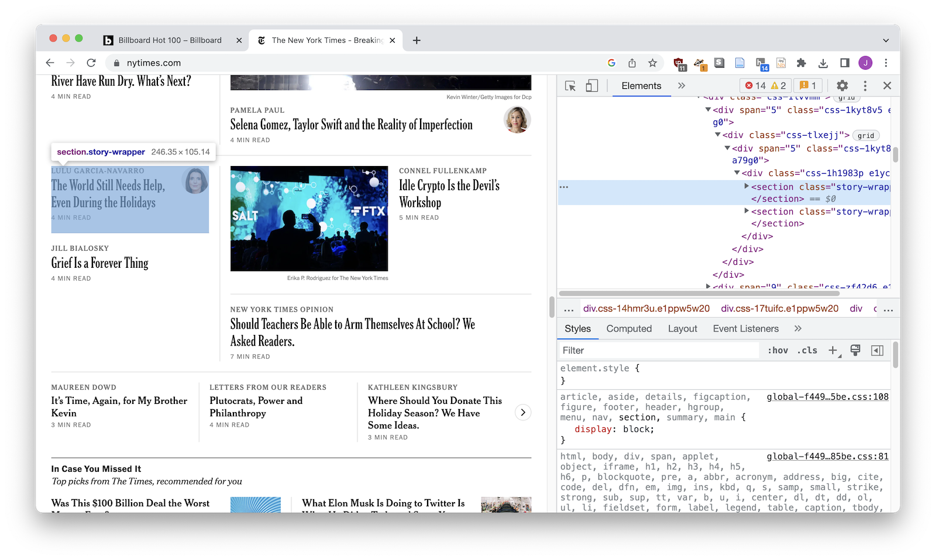Image resolution: width=936 pixels, height=560 pixels.
Task: Click the grid badge beside css-tlxejj
Action: click(866, 136)
